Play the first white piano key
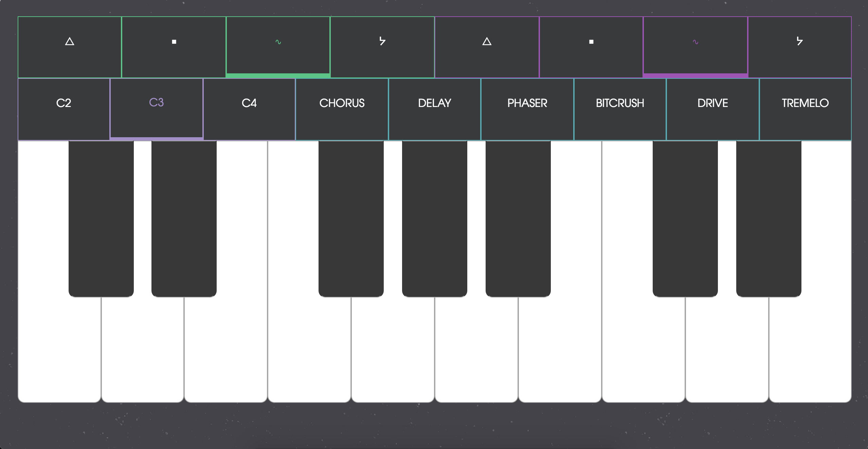Viewport: 868px width, 449px height. [59, 350]
